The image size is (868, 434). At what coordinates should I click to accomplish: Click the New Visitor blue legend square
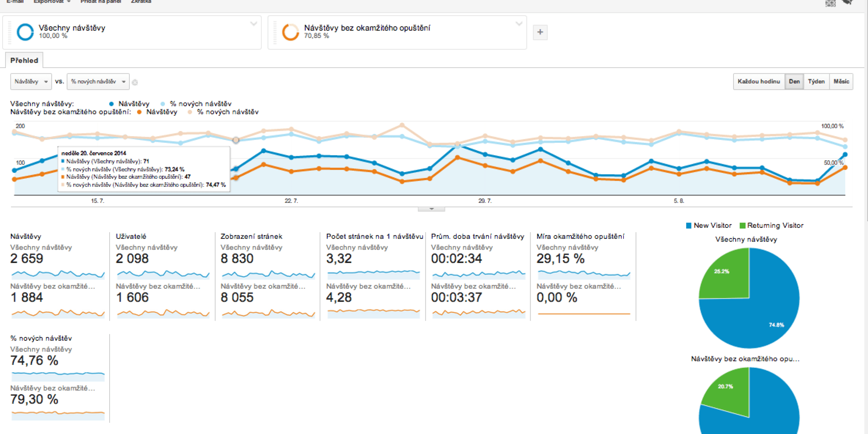pyautogui.click(x=689, y=226)
